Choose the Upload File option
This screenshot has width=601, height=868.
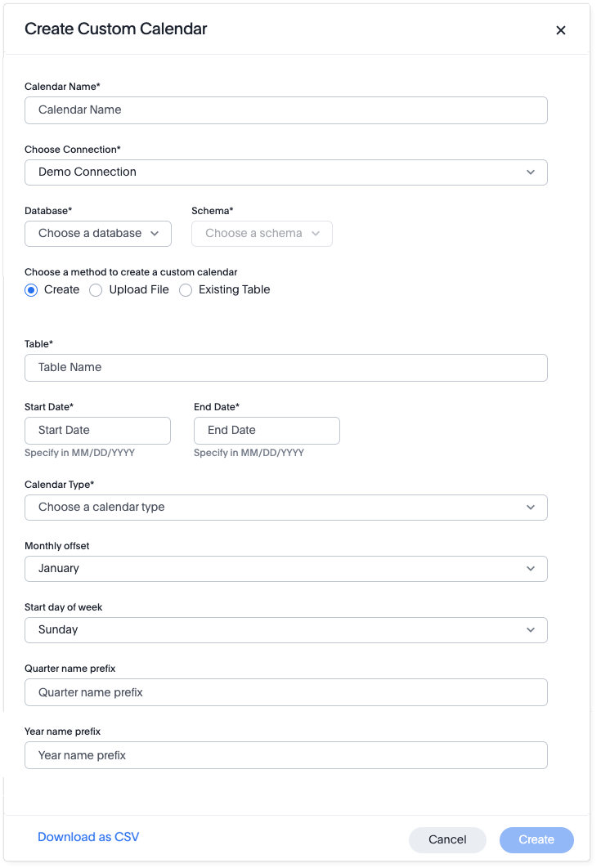(x=96, y=290)
